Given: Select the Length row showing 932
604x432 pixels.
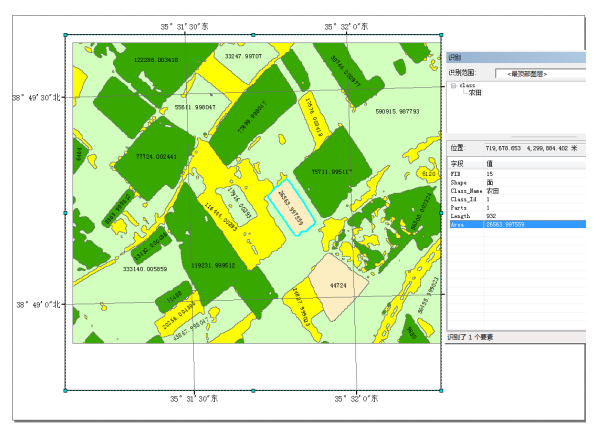Looking at the screenshot, I should [517, 216].
